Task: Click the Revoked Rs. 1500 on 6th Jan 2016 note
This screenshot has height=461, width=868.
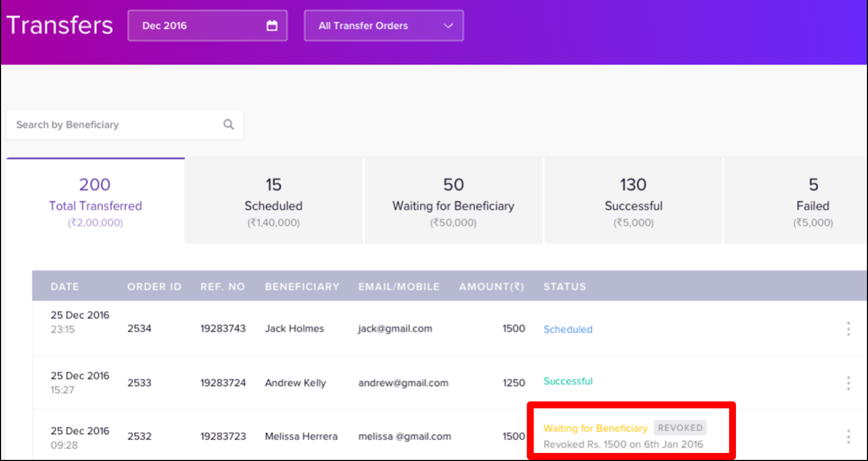Action: point(623,444)
